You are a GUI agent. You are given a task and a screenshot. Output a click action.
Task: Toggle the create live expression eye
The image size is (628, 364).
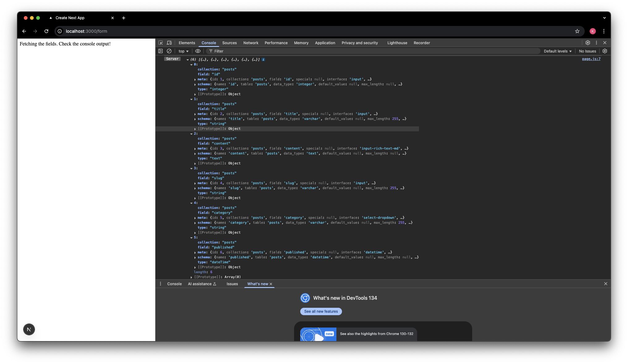[x=198, y=51]
